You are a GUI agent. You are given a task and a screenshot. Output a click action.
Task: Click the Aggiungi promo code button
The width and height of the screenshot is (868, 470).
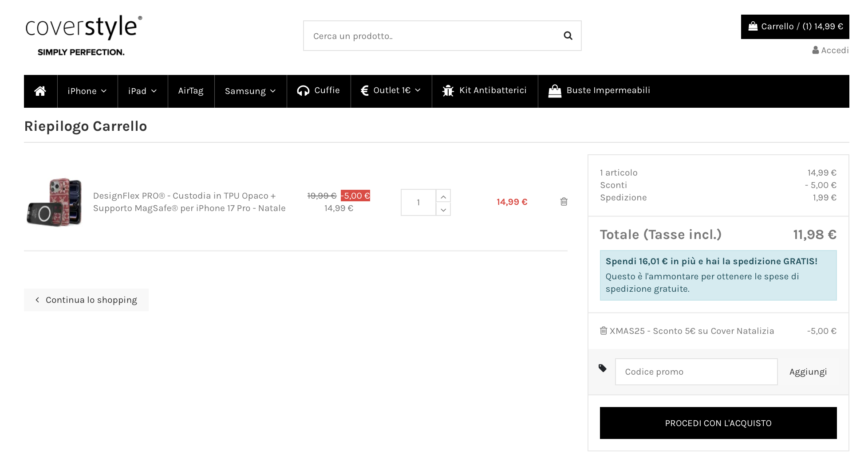(808, 372)
